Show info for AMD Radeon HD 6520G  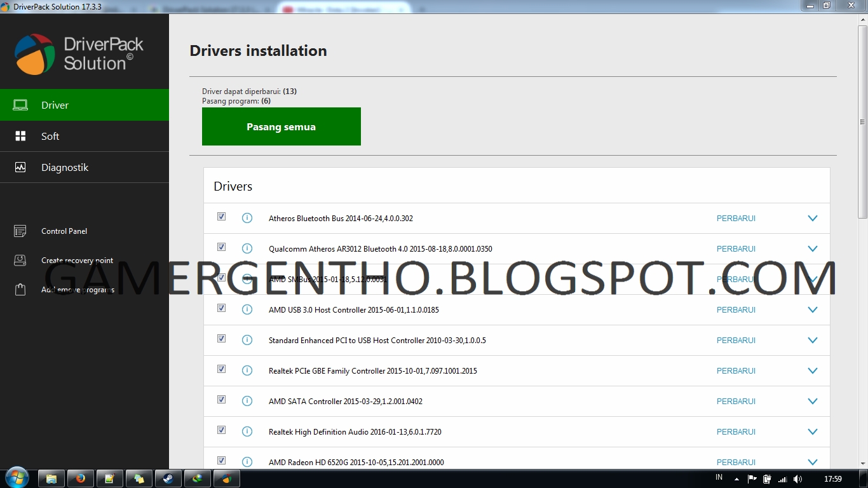pyautogui.click(x=247, y=462)
